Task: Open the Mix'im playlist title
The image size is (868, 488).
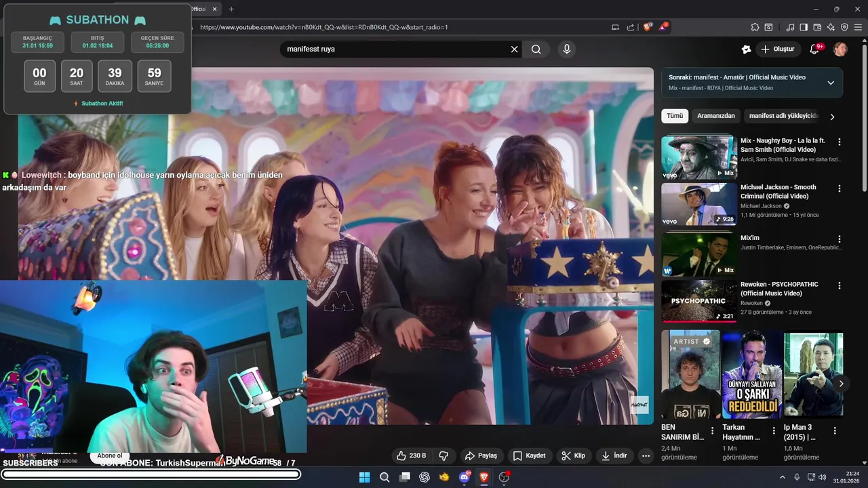Action: (x=750, y=239)
